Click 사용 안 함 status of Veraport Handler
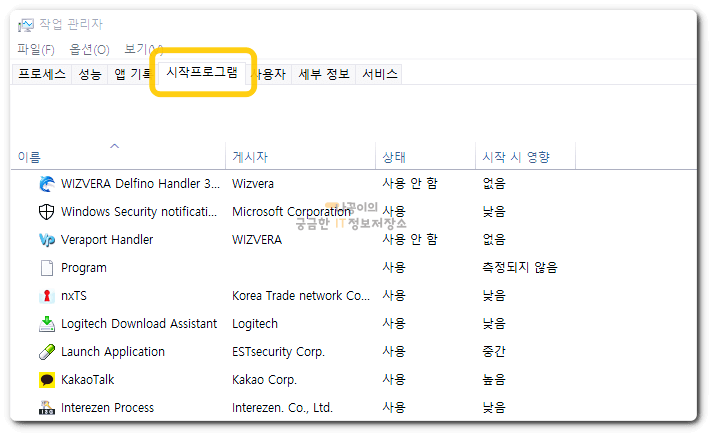This screenshot has height=435, width=711. pos(410,239)
